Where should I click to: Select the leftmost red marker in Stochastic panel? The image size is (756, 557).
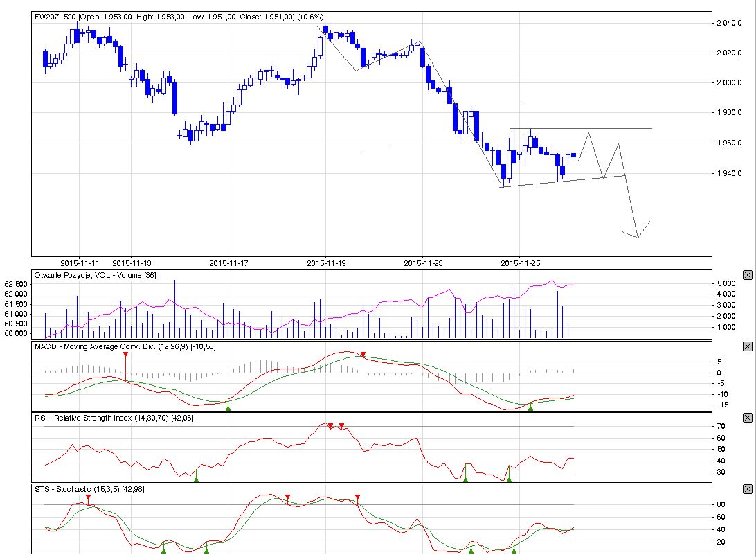point(88,497)
